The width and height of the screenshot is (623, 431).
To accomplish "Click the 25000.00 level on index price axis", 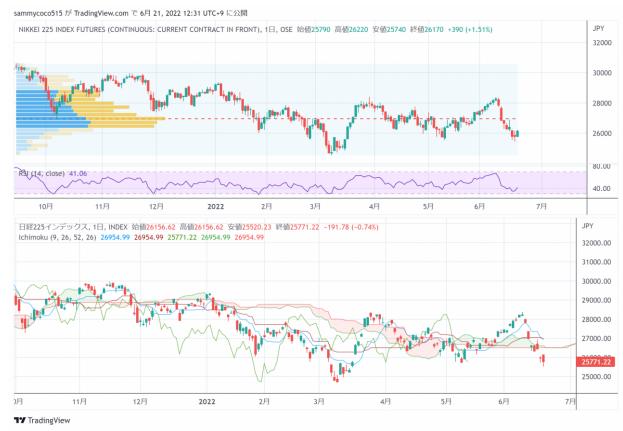I will click(x=596, y=377).
